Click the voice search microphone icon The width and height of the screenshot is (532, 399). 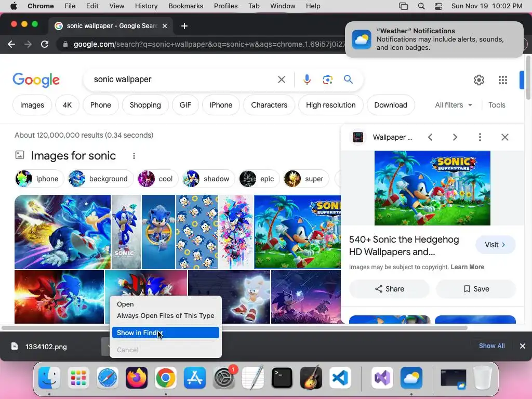[307, 79]
